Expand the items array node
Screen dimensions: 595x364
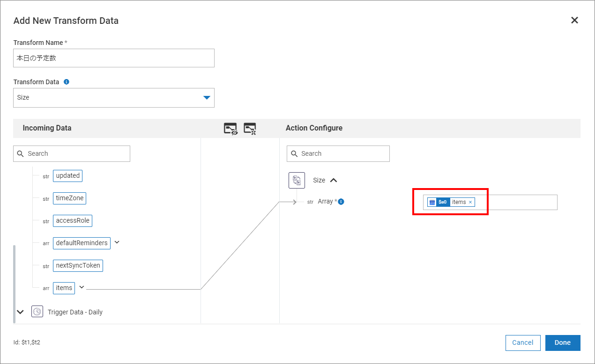(82, 287)
